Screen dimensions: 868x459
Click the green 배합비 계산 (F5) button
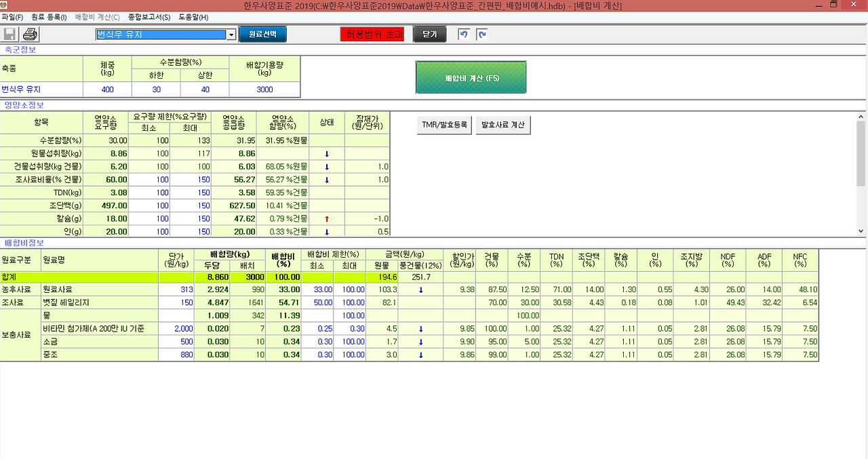pos(471,78)
